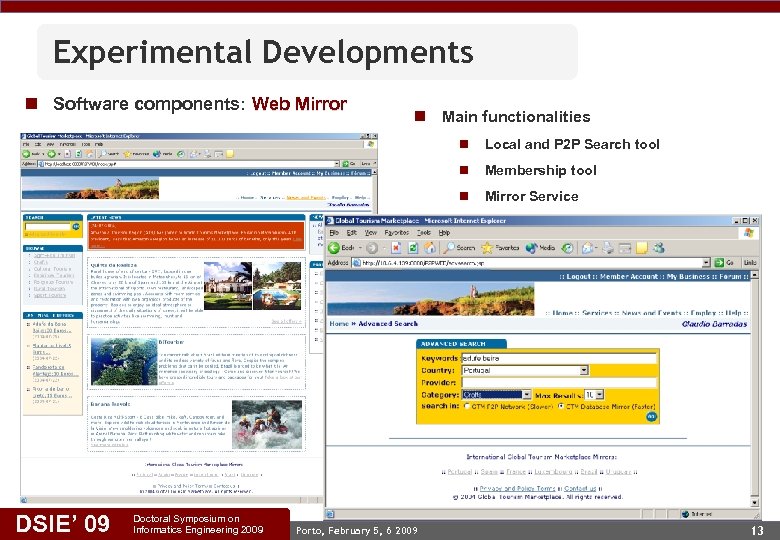
Task: Click the Search magnifier in the background IE toolbar
Action: tap(102, 154)
